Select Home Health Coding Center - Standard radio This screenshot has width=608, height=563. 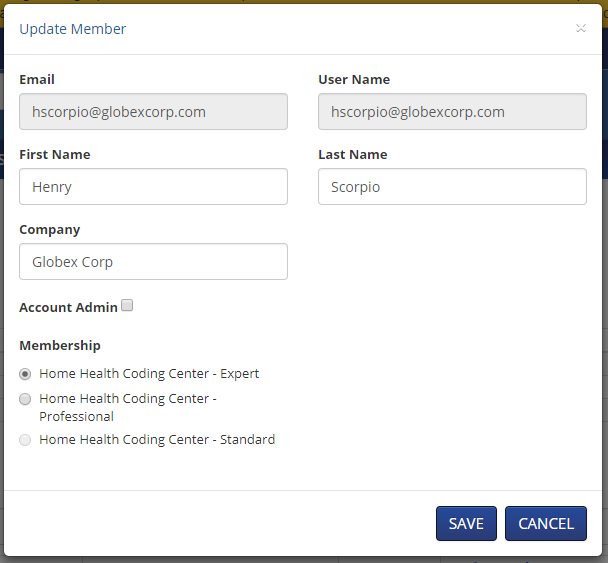click(x=25, y=440)
